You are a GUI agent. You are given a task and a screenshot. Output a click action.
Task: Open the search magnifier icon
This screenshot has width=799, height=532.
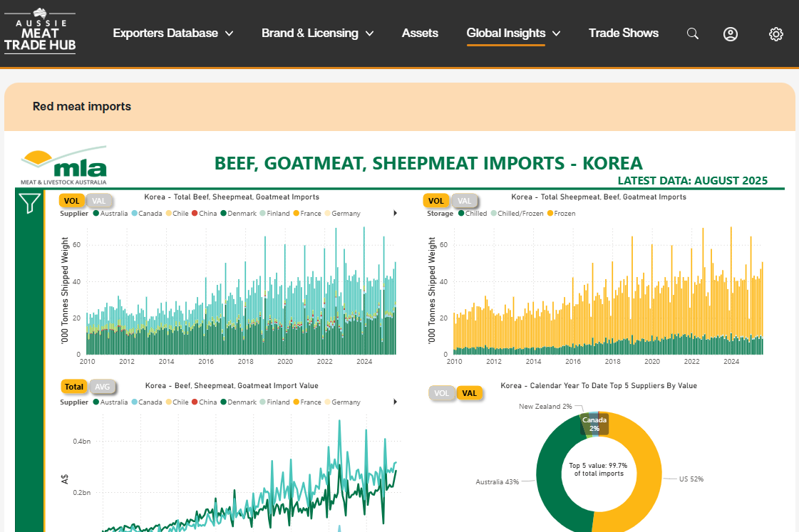(692, 33)
